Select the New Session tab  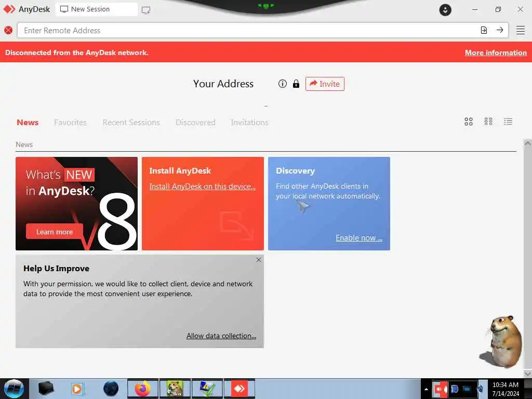[96, 9]
